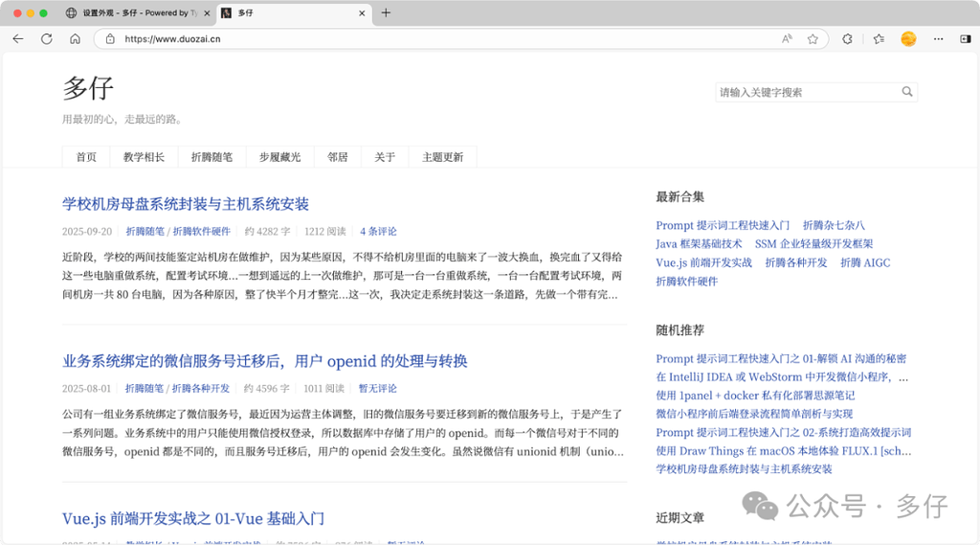Open collection 折腾杂七杂八
This screenshot has width=980, height=545.
click(x=834, y=225)
